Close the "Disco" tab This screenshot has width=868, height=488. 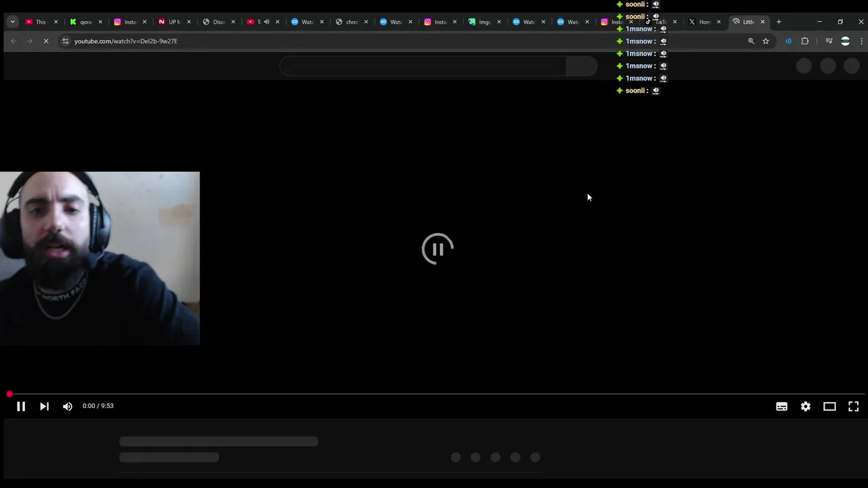[233, 22]
